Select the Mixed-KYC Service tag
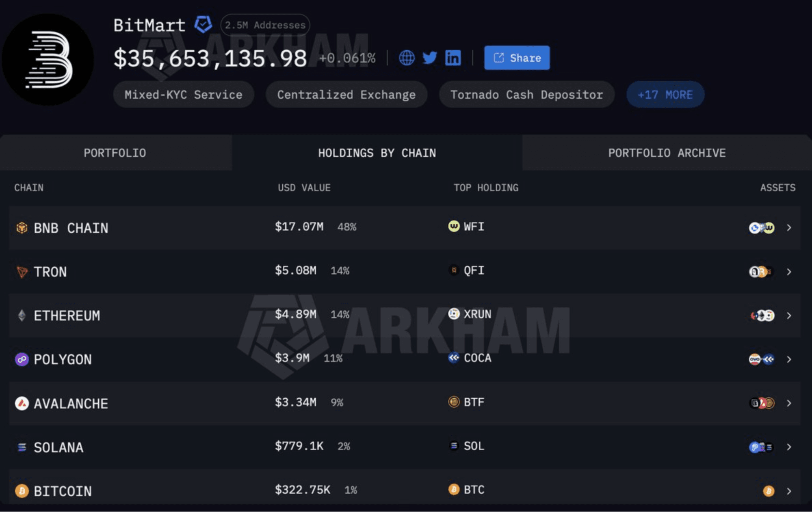The height and width of the screenshot is (512, 812). (x=184, y=94)
